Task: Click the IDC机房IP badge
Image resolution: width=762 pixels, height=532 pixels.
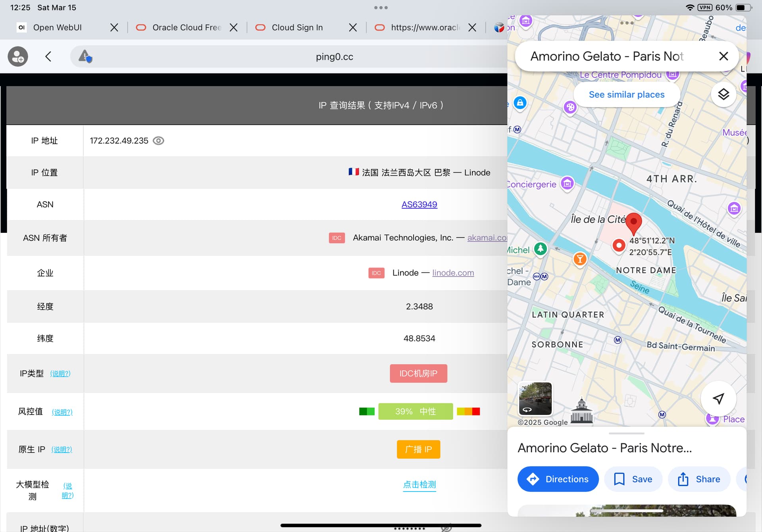Action: (418, 373)
